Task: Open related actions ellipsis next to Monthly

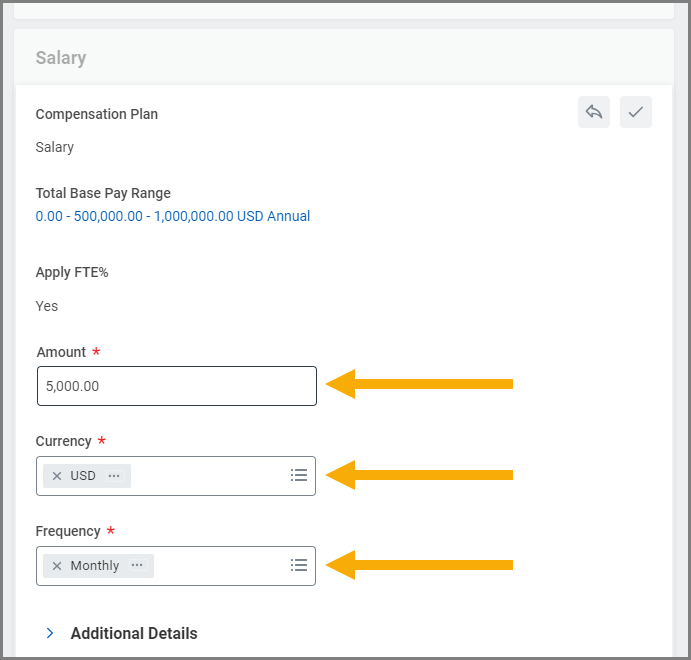Action: tap(137, 566)
